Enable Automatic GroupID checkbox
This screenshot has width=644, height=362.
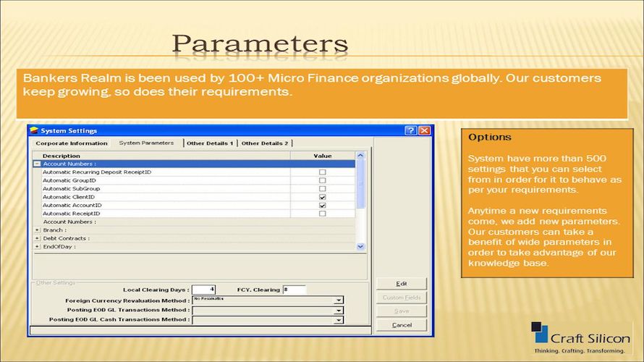tap(323, 180)
